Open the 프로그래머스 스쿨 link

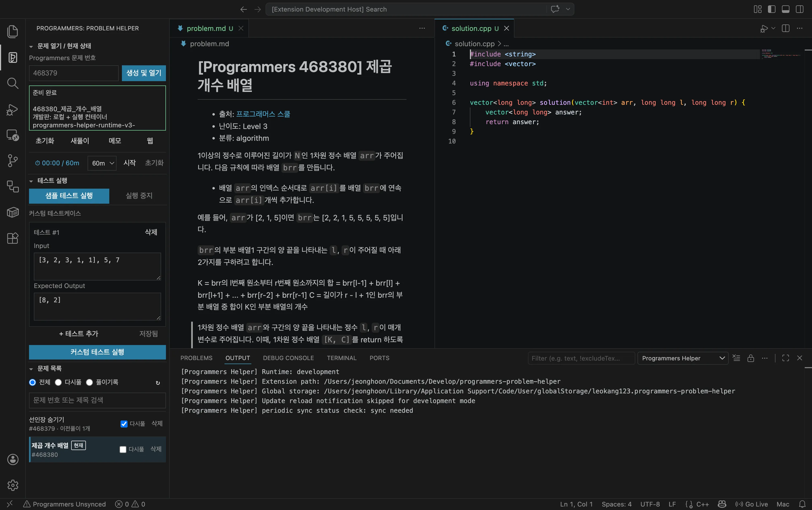pyautogui.click(x=263, y=114)
